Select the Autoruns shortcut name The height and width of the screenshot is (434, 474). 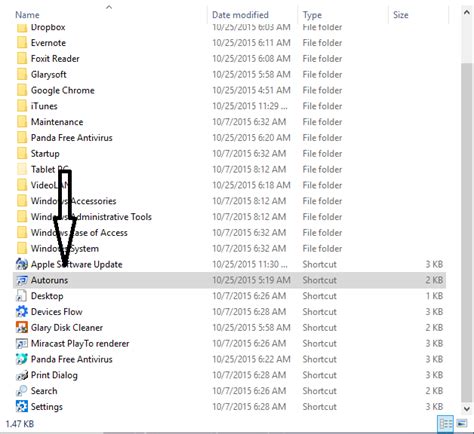click(49, 280)
